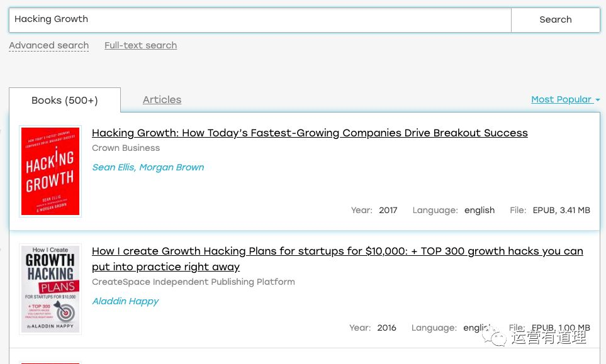Click the EPUB, 3.41 MB file info

(x=561, y=211)
